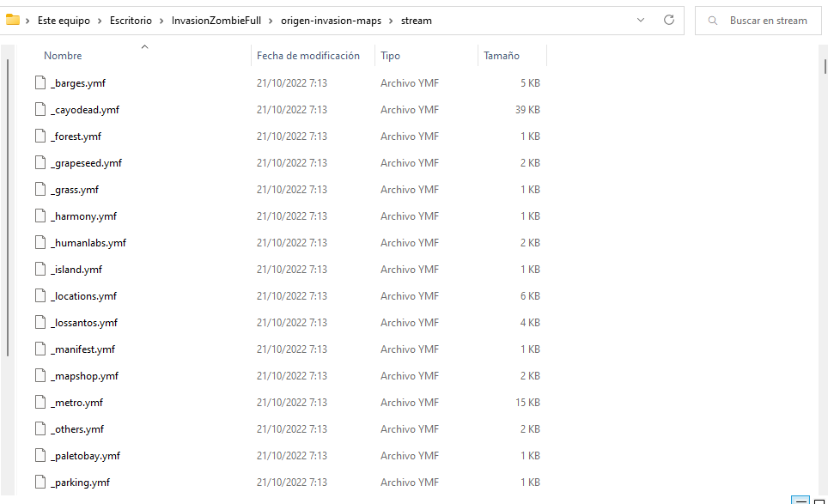The width and height of the screenshot is (828, 504).
Task: Select the _humanlabs.ymf file icon
Action: coord(40,242)
